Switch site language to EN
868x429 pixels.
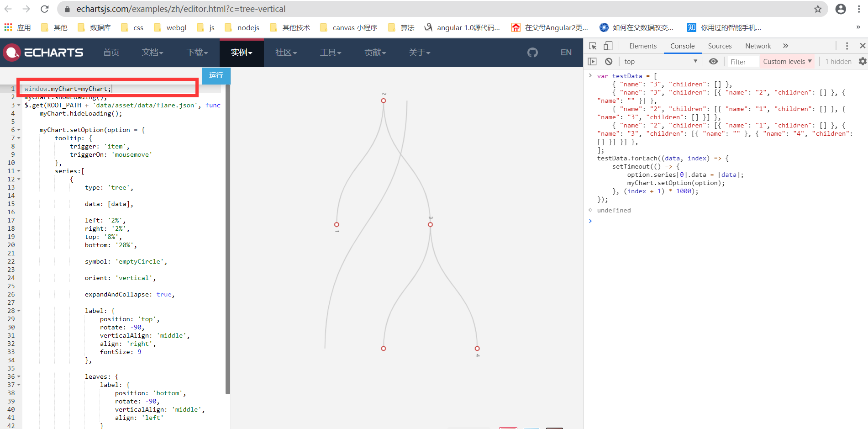[x=566, y=53]
